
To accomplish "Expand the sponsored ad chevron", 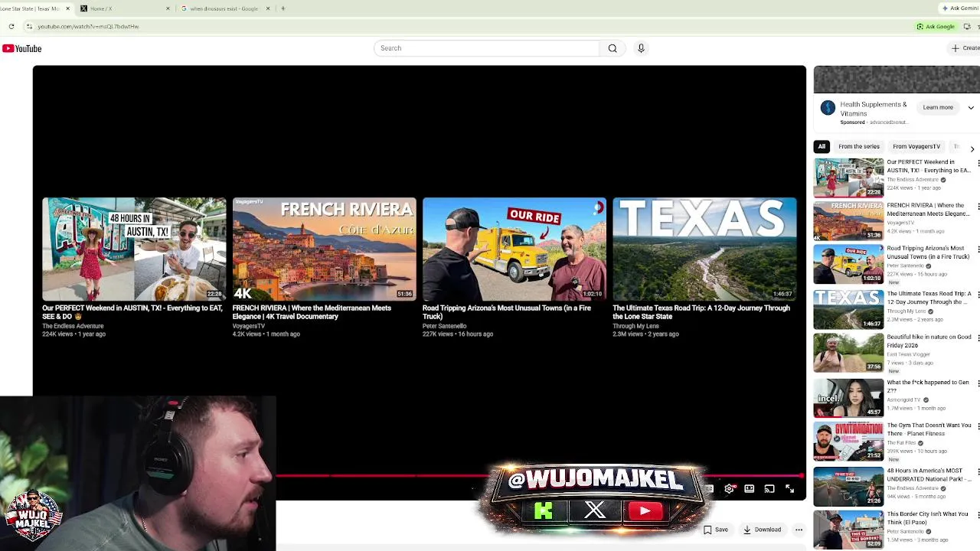I will 971,108.
